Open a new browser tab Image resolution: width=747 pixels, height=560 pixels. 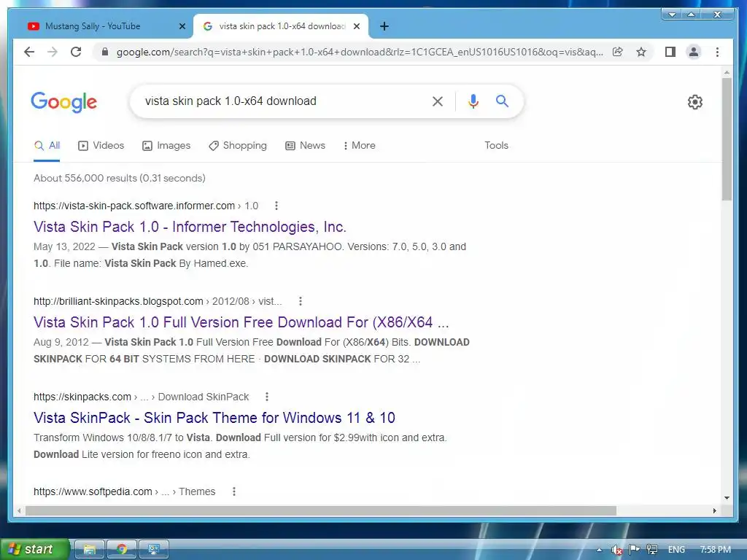[x=384, y=26]
